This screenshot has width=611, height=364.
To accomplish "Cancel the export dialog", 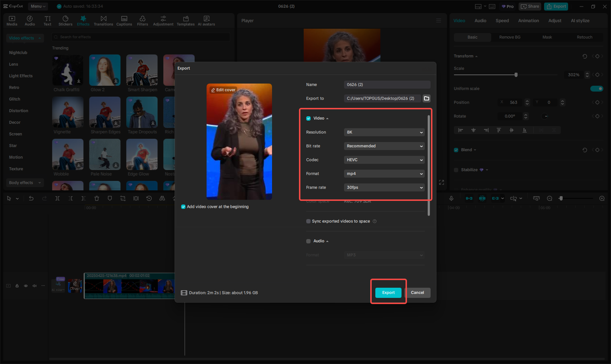I will click(x=418, y=292).
